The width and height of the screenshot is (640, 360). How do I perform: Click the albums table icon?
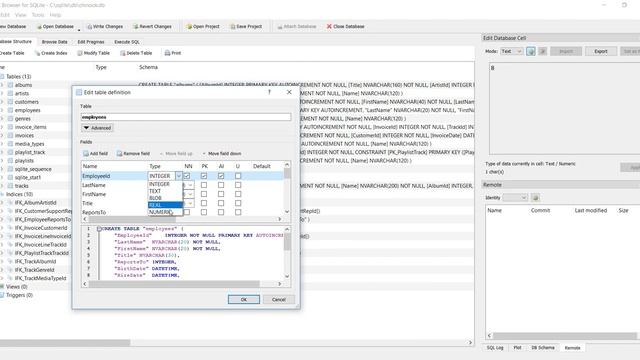coord(11,85)
